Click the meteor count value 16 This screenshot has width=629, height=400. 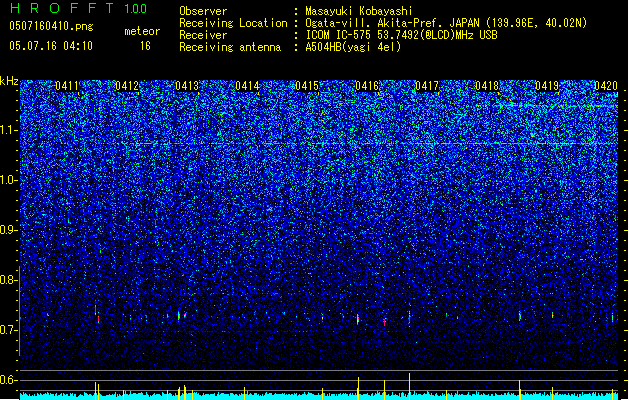pos(145,46)
